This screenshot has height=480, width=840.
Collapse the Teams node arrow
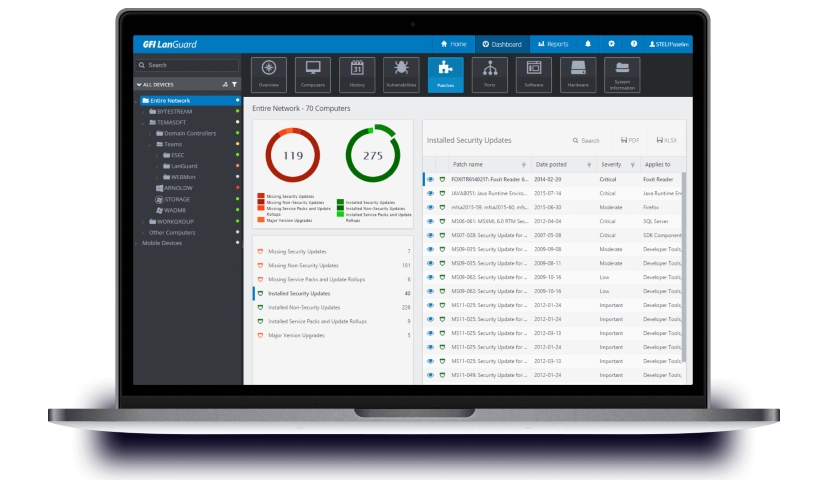150,145
